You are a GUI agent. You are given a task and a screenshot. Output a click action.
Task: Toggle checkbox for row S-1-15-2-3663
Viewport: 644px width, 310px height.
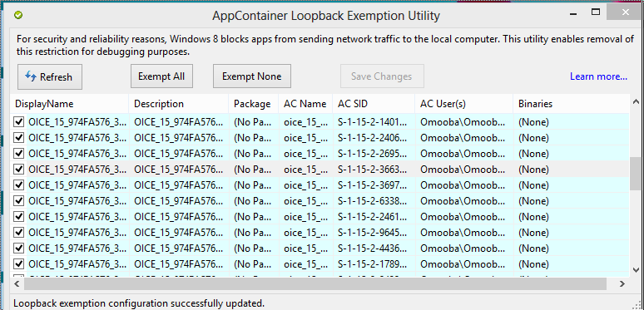[18, 169]
